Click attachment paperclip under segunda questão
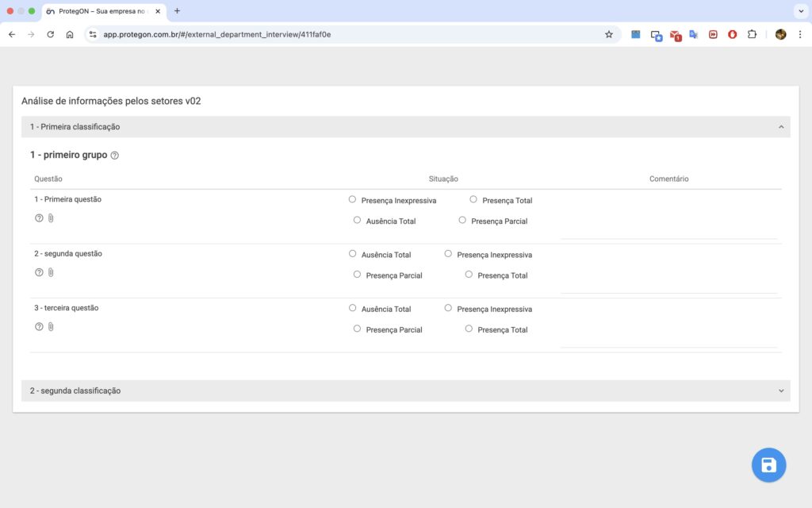 tap(51, 272)
